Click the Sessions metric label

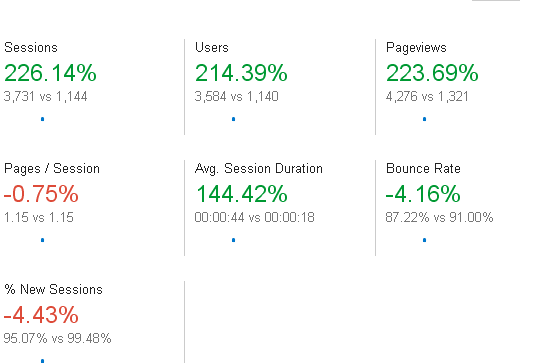coord(31,48)
